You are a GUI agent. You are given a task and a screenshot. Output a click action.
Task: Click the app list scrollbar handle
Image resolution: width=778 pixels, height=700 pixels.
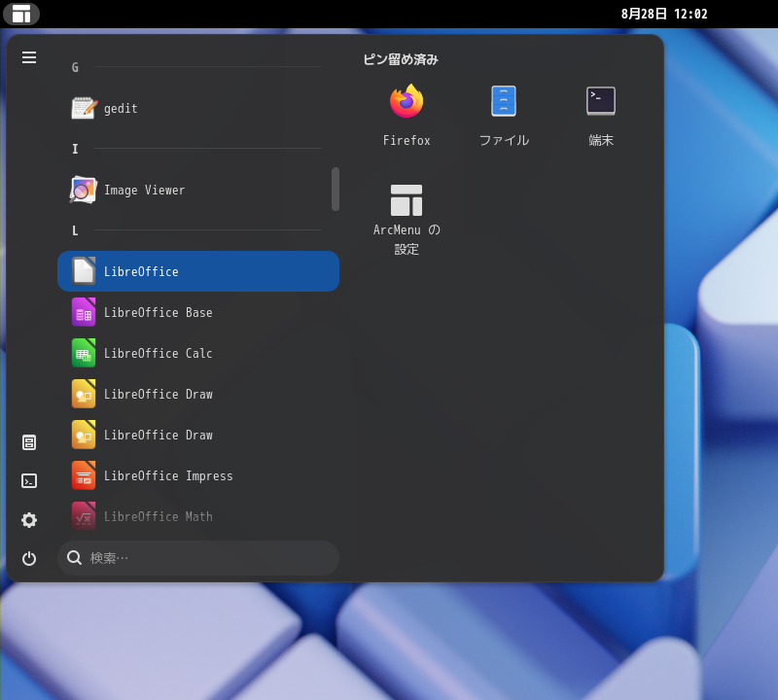click(x=336, y=189)
